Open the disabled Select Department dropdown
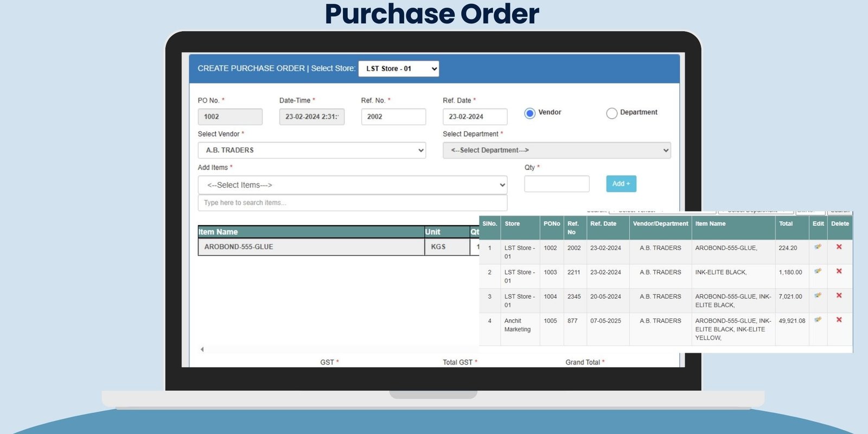The height and width of the screenshot is (434, 868). pyautogui.click(x=557, y=150)
